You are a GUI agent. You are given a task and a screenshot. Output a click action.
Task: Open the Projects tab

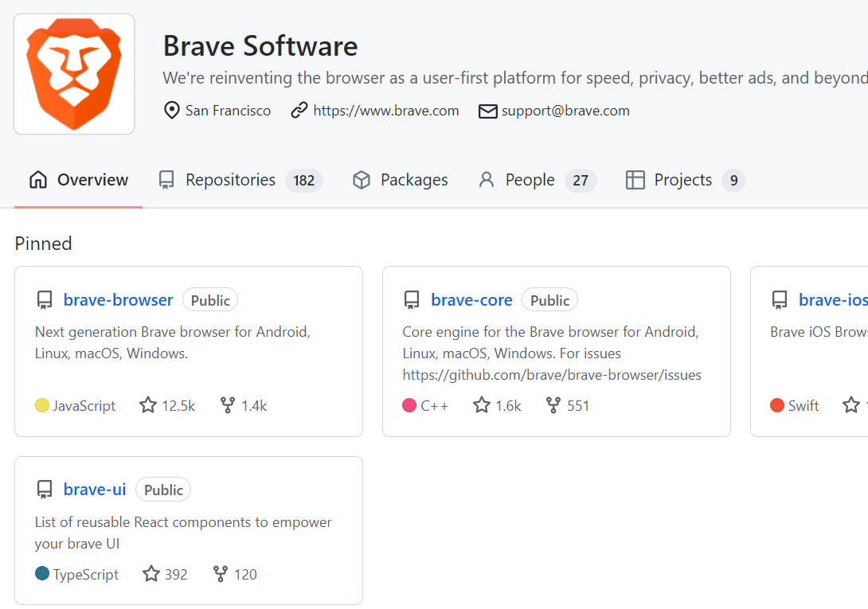pos(686,180)
